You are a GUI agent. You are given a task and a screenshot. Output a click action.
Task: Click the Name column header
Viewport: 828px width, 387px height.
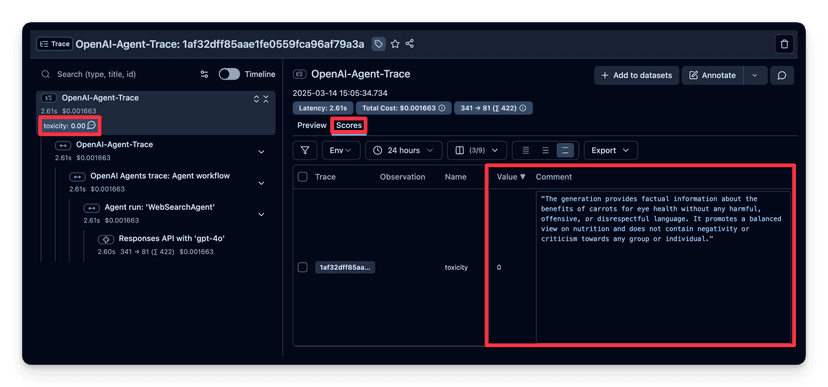[x=455, y=177]
